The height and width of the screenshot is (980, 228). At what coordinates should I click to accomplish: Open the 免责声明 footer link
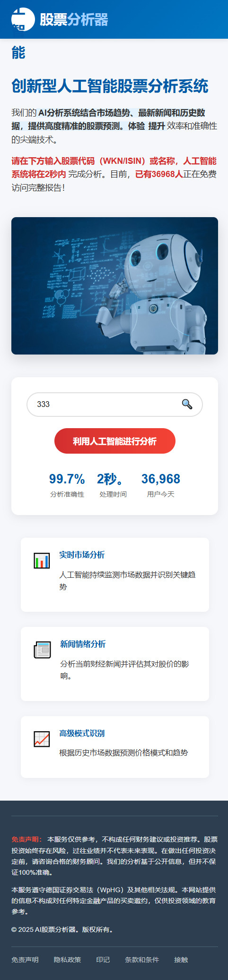coord(25,960)
